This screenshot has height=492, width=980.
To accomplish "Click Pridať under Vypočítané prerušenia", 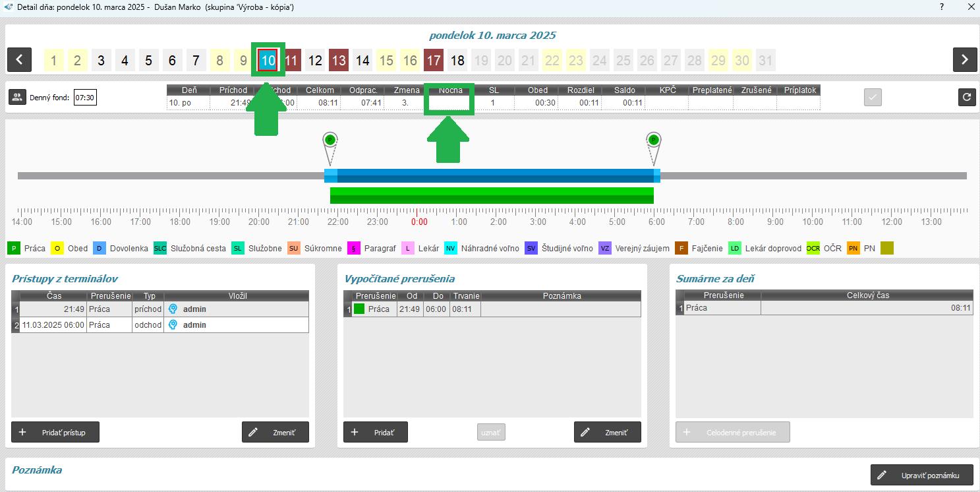I will click(375, 433).
